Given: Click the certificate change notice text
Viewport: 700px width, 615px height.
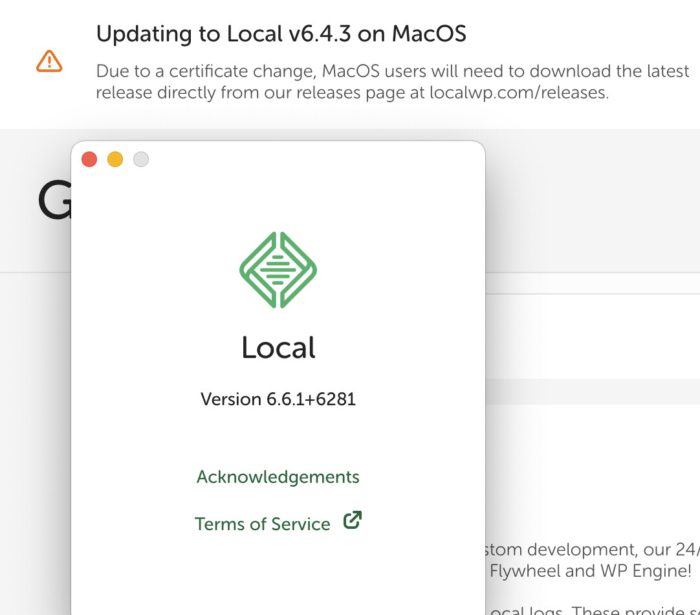Looking at the screenshot, I should [393, 82].
